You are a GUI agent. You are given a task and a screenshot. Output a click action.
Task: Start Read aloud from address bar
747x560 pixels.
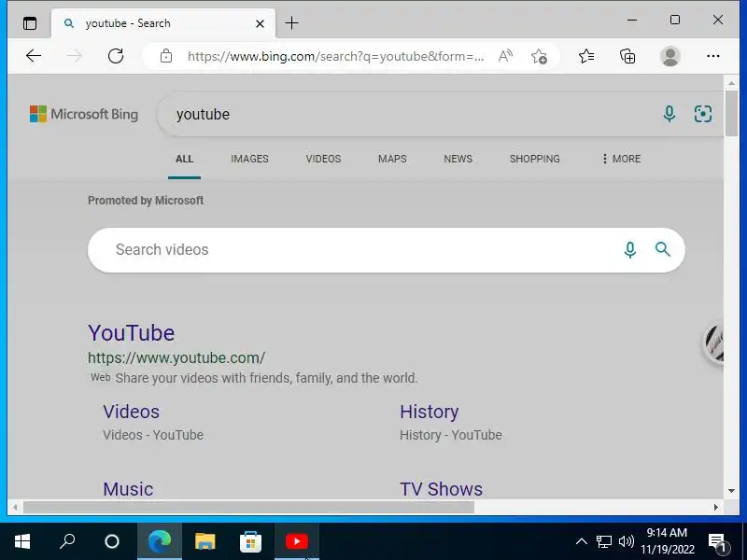(505, 56)
